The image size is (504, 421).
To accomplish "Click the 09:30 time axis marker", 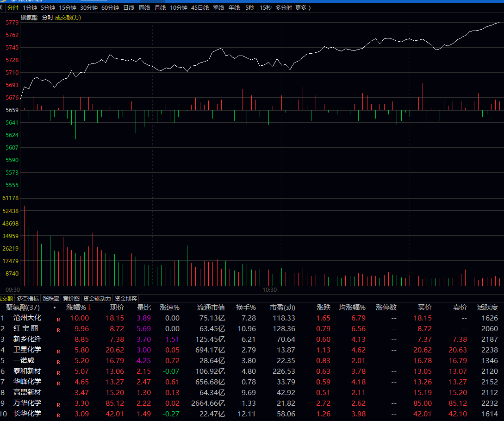I will click(x=12, y=290).
